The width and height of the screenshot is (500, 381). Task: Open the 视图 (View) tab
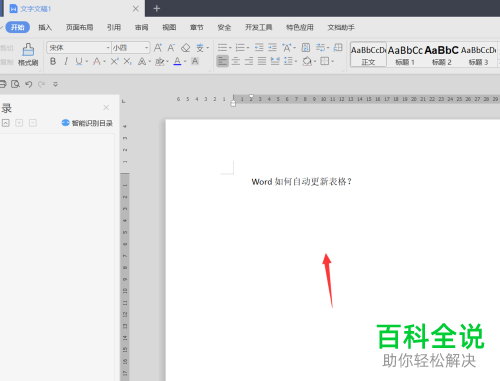(169, 27)
